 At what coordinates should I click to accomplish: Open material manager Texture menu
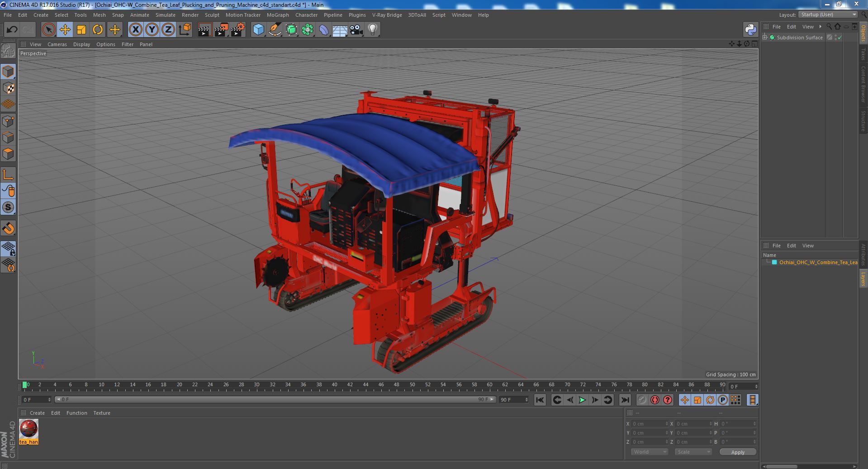coord(102,413)
